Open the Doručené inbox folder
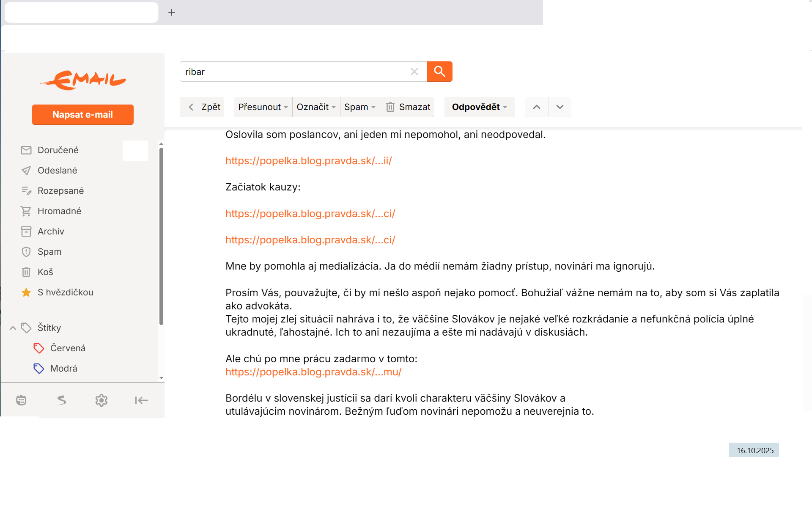Screen dimensions: 812x518 click(58, 150)
